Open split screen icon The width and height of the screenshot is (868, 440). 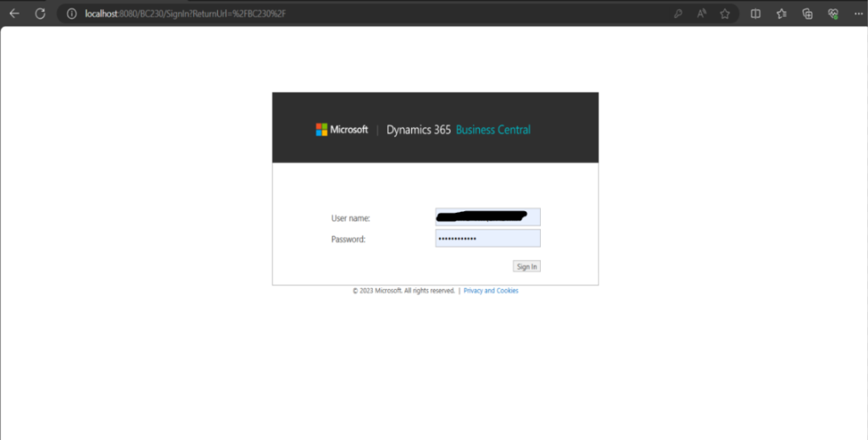[x=755, y=14]
